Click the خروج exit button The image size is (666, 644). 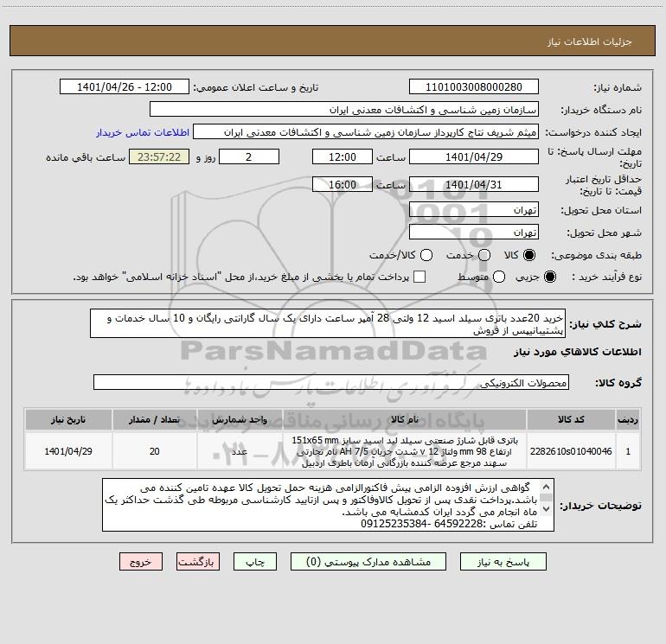pos(141,562)
